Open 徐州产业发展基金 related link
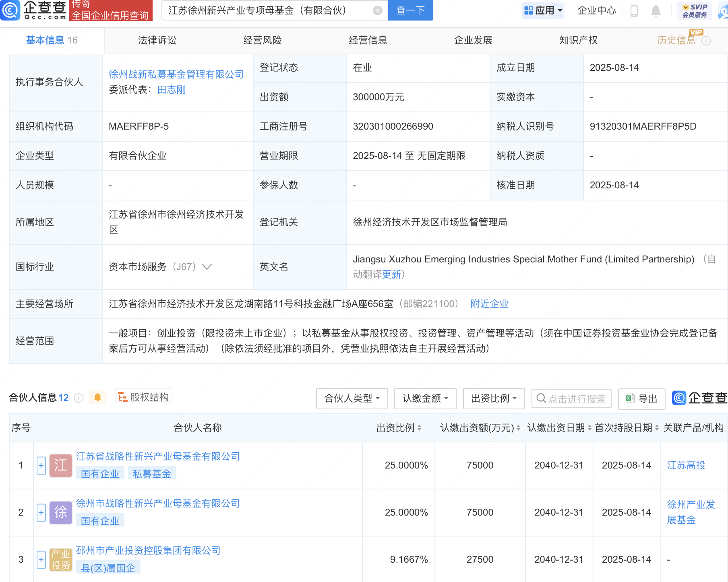The width and height of the screenshot is (728, 582). 691,512
